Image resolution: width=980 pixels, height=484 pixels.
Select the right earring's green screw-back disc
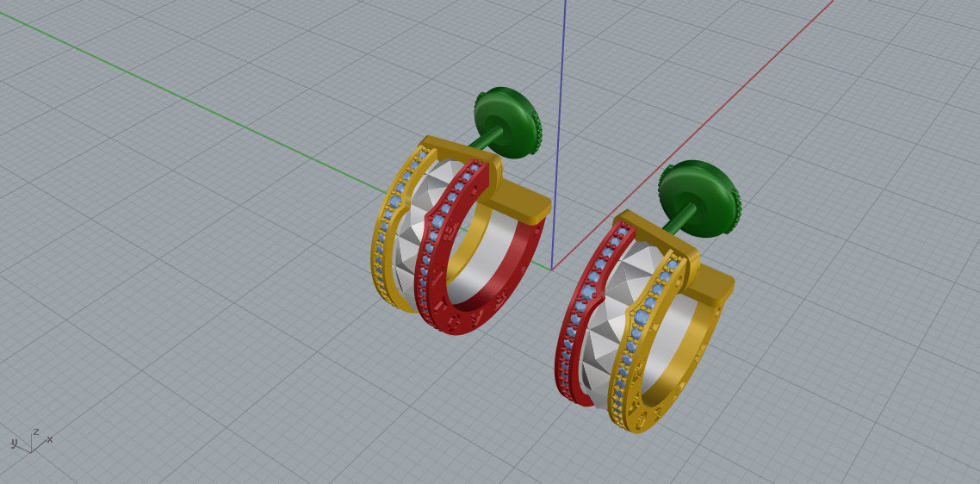click(x=699, y=198)
